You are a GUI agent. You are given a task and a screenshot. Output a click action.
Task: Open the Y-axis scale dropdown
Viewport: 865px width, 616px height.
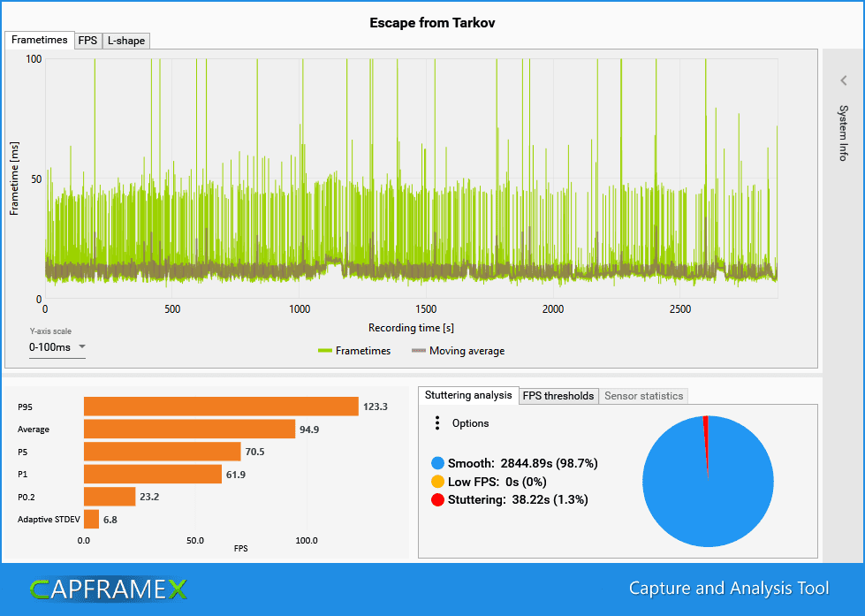tap(57, 347)
